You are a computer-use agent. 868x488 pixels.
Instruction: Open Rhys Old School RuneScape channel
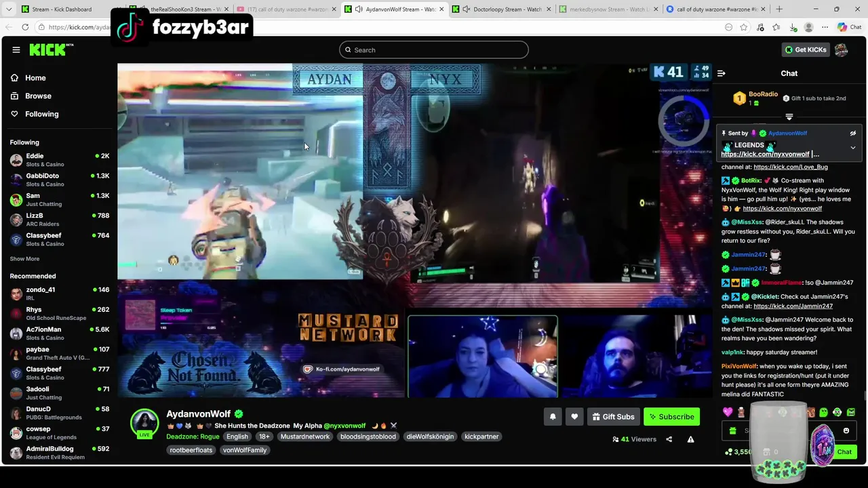click(60, 313)
